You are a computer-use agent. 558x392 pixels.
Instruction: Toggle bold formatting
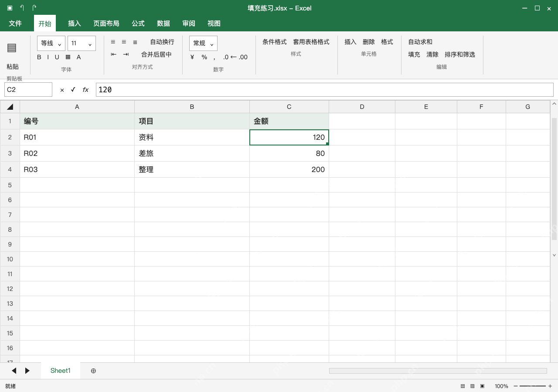coord(39,57)
